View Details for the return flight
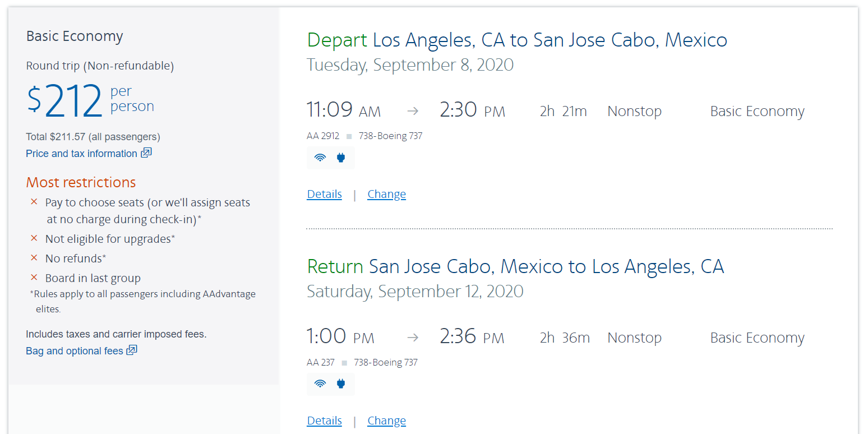 (x=324, y=421)
